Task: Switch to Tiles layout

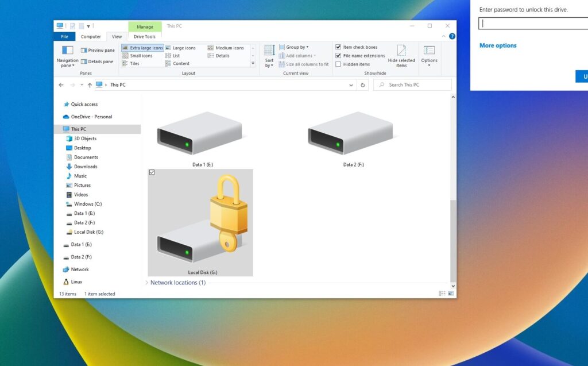Action: (131, 64)
